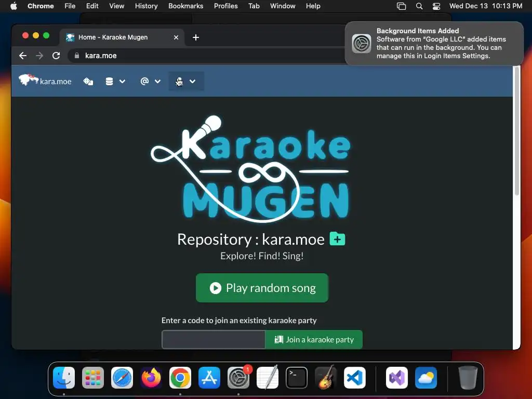The image size is (532, 399).
Task: Open the Bookmarks menu
Action: 185,6
